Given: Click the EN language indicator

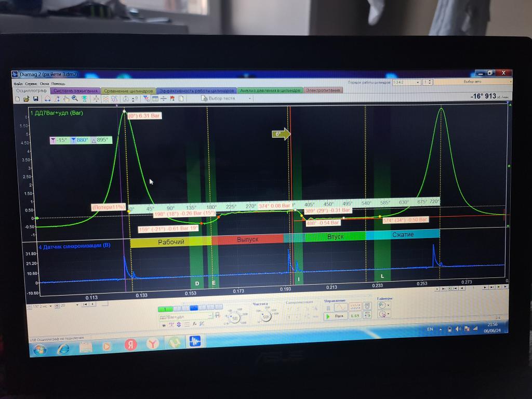Looking at the screenshot, I should click(x=430, y=329).
